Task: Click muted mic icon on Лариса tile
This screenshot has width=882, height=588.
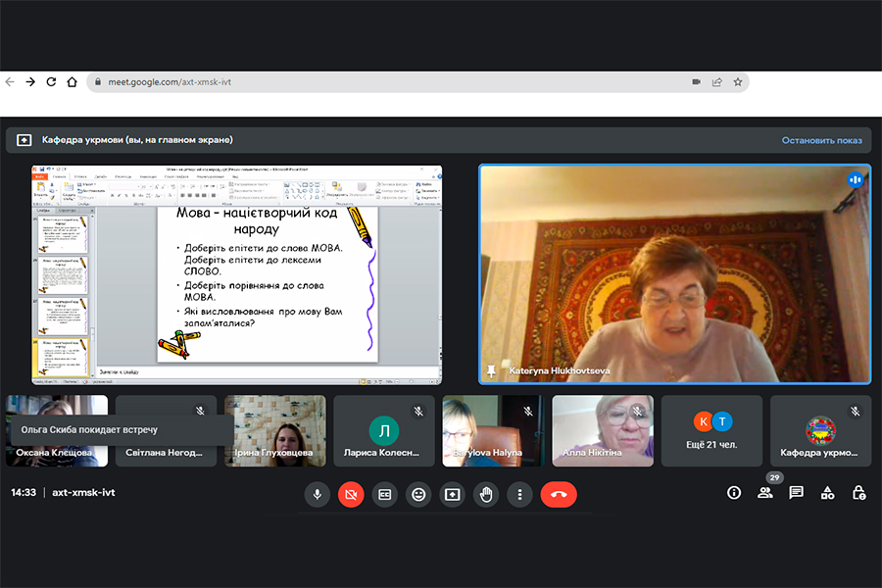Action: 418,412
